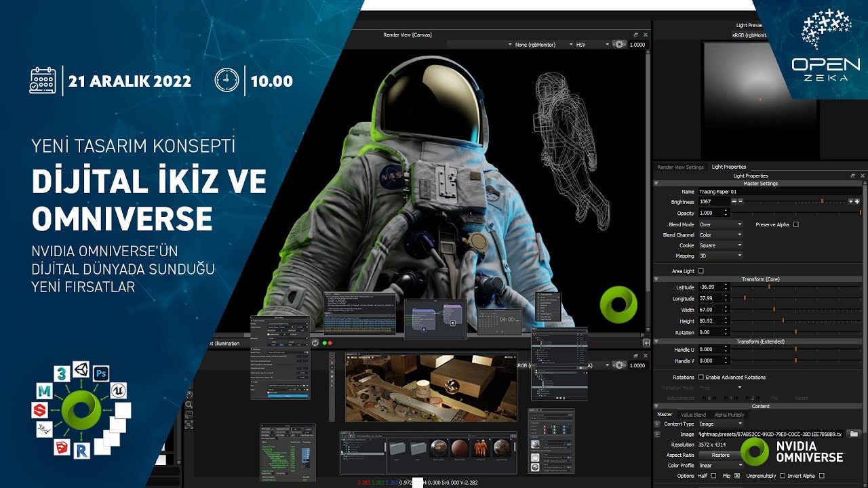The height and width of the screenshot is (488, 868).
Task: Switch to the Value Blend tab
Action: click(693, 415)
